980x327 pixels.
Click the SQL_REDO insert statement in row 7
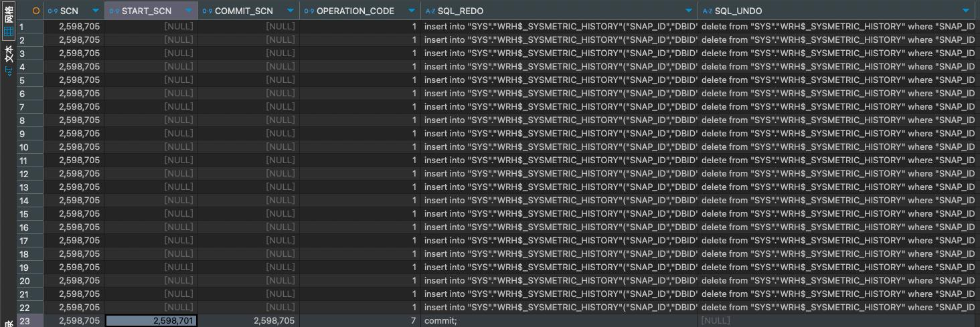click(559, 107)
